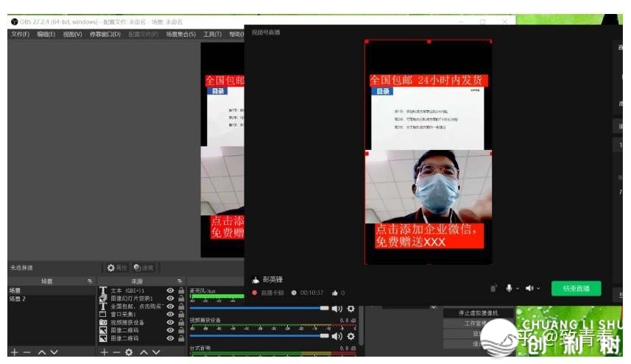Open source properties gear in sources toolbar
The width and height of the screenshot is (631, 364).
[x=129, y=352]
